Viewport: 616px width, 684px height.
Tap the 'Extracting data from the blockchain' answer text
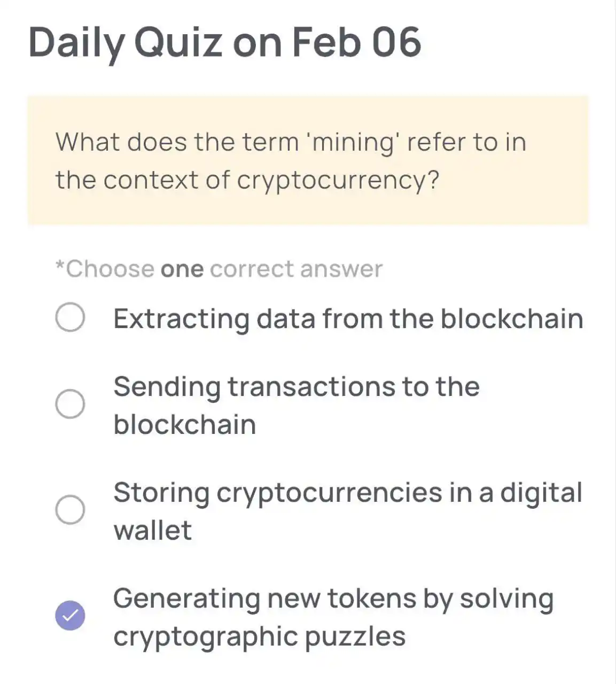(348, 319)
